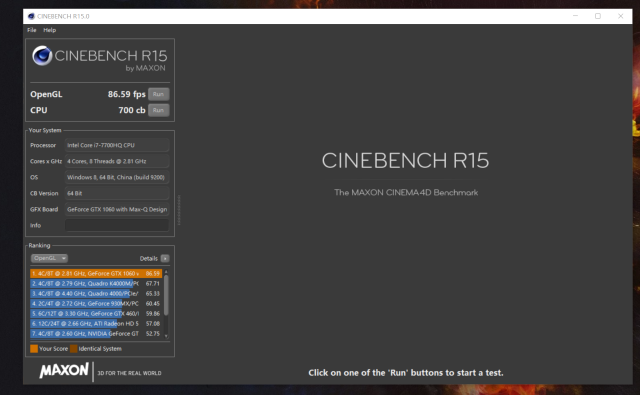
Task: Close the Cinebench window
Action: [x=620, y=16]
